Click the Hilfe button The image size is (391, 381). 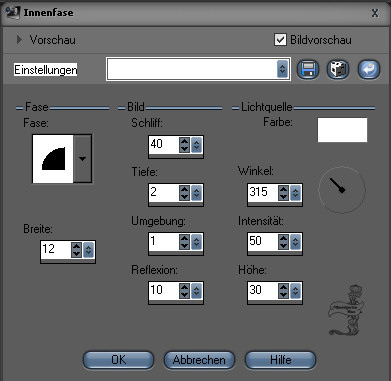click(280, 360)
